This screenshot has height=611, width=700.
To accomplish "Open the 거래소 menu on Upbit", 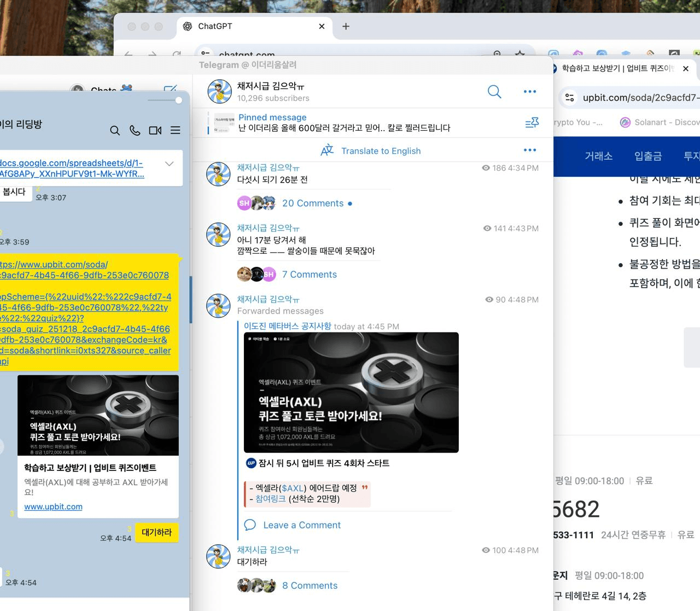I will (598, 156).
